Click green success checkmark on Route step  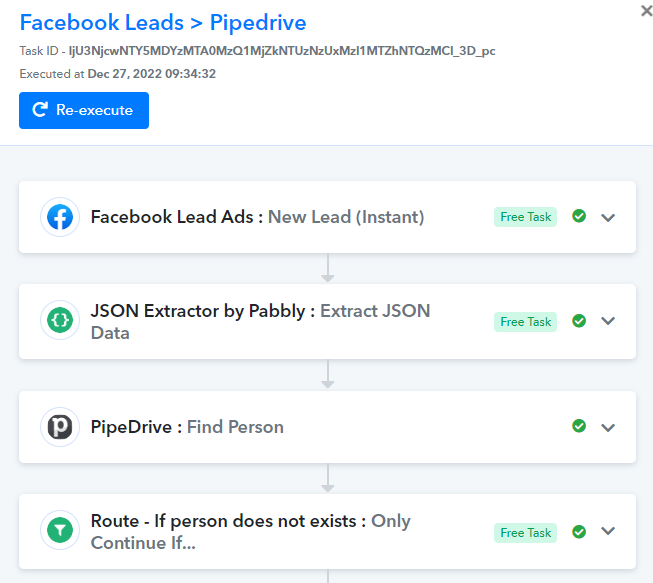[579, 532]
